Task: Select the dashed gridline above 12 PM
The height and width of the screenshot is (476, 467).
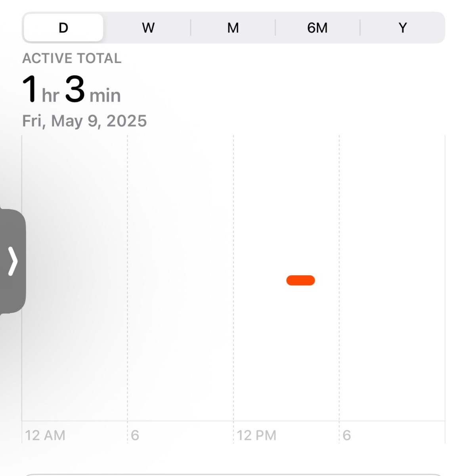Action: 233,278
